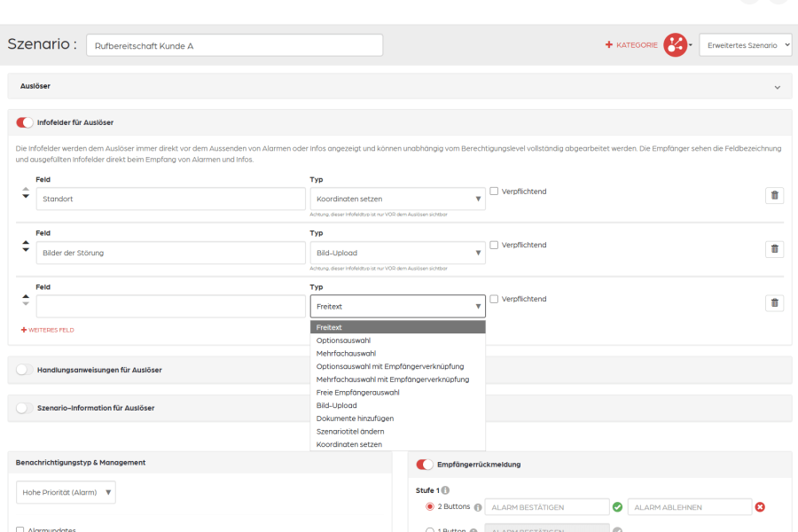The height and width of the screenshot is (532, 798).
Task: Click the + WEITERES FELD link
Action: pyautogui.click(x=47, y=330)
